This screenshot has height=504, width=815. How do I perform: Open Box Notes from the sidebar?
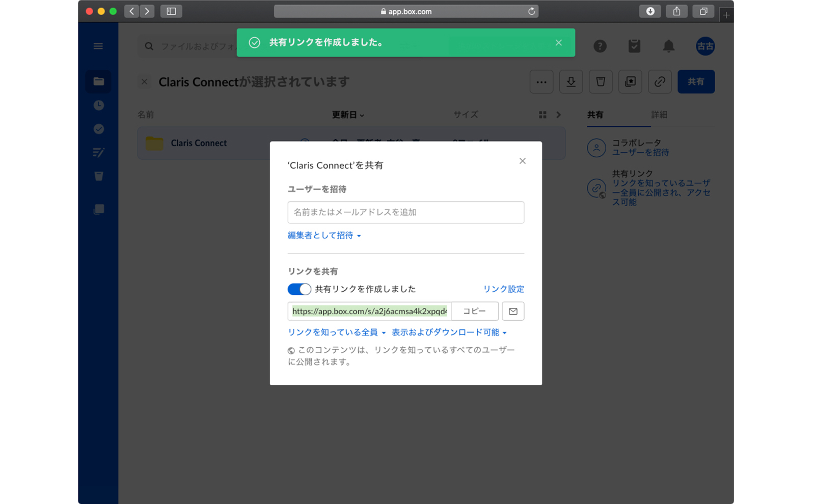[98, 152]
